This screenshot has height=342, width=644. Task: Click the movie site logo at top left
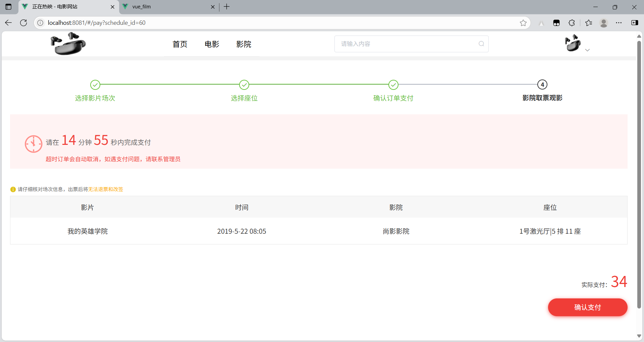68,44
